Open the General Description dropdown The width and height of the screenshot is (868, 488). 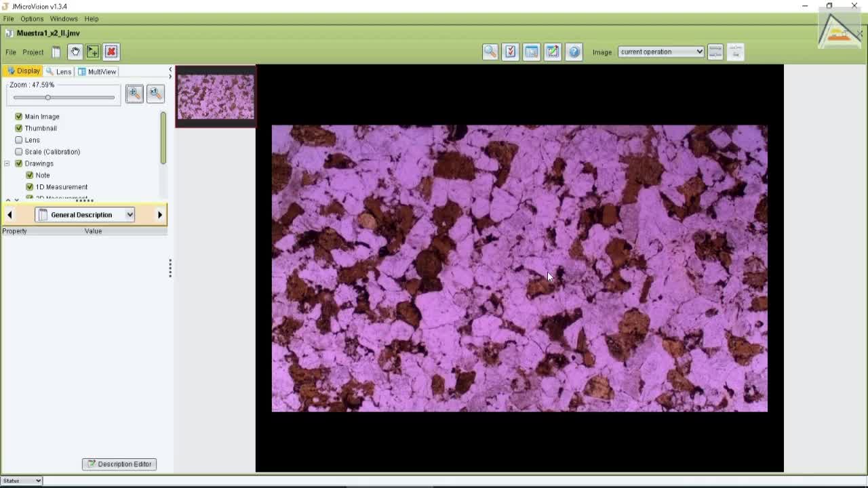coord(85,215)
